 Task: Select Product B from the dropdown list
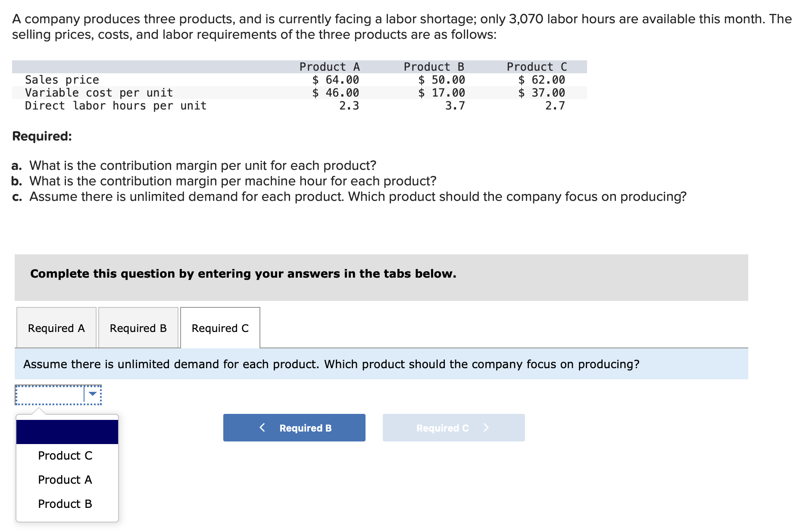[65, 504]
